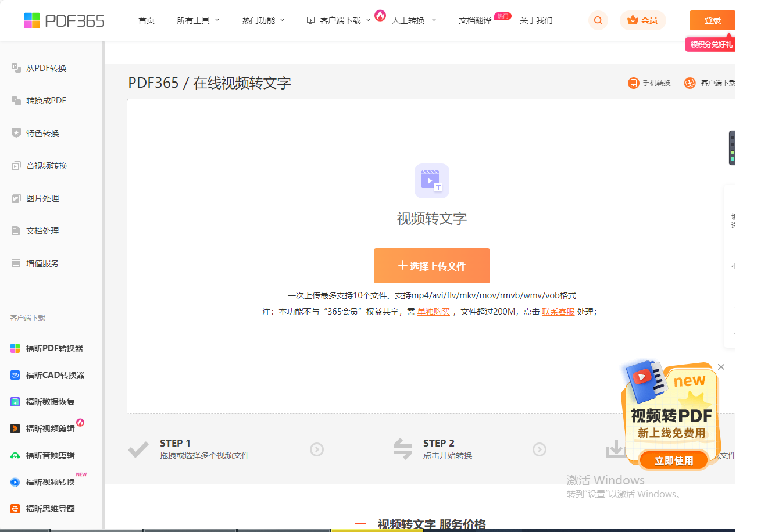
Task: Open the 福昕视频转换 download link
Action: [51, 482]
